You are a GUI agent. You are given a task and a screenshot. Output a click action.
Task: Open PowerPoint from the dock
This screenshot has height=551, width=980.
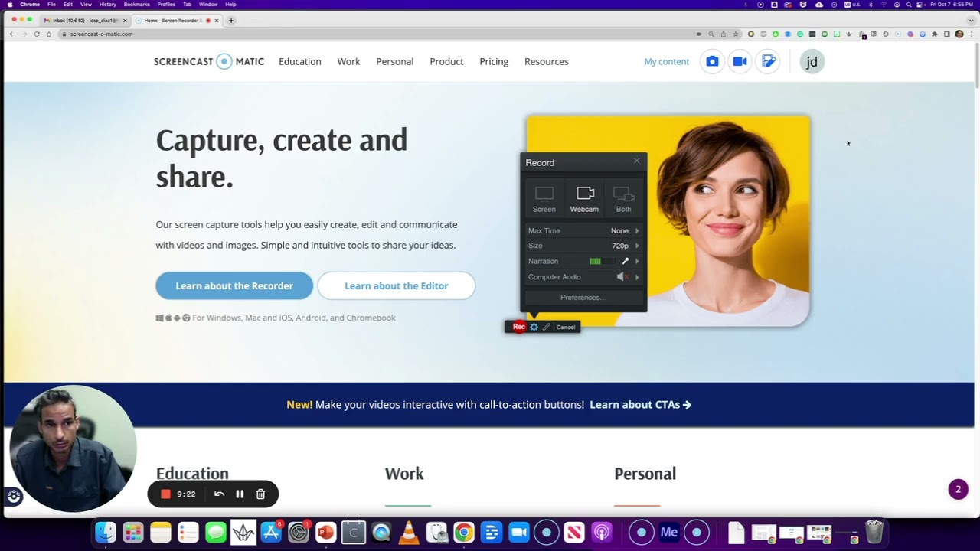[326, 532]
